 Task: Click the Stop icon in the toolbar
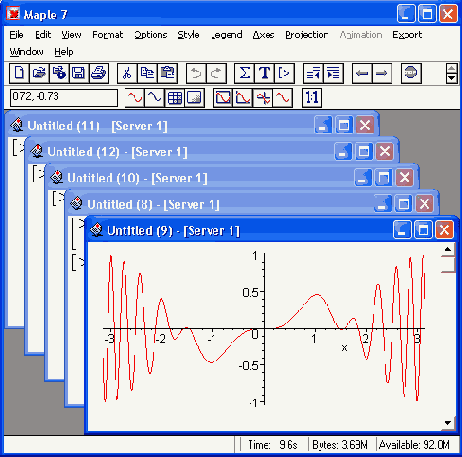[411, 73]
